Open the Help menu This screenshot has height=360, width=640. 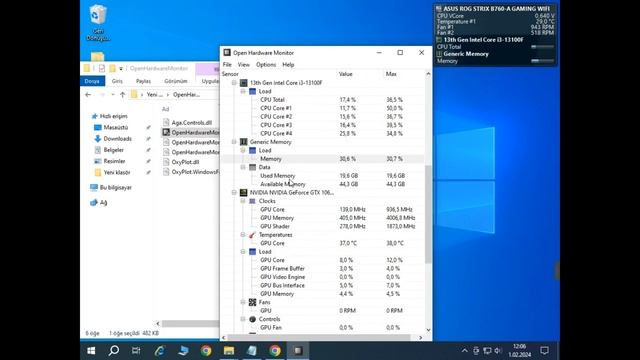[x=288, y=64]
